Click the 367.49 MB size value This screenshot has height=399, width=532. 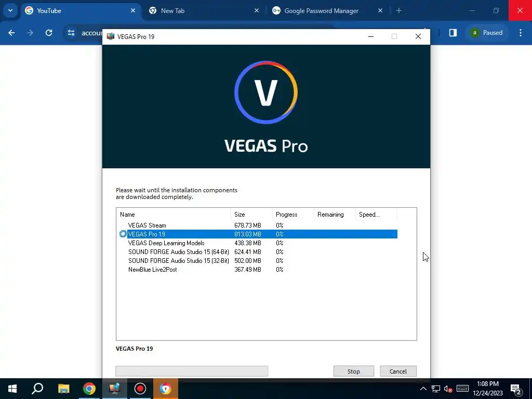click(x=248, y=270)
